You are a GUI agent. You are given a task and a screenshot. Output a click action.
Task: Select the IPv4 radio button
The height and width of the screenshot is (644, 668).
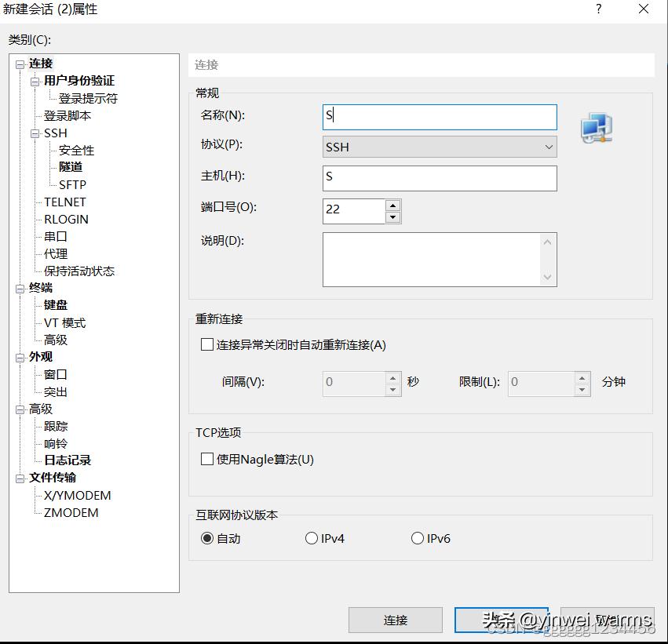tap(312, 538)
